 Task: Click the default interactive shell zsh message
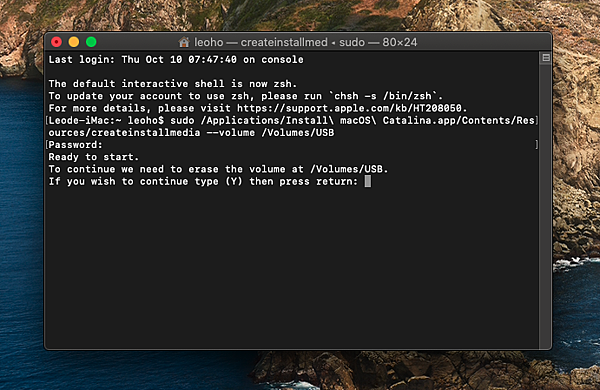[173, 84]
